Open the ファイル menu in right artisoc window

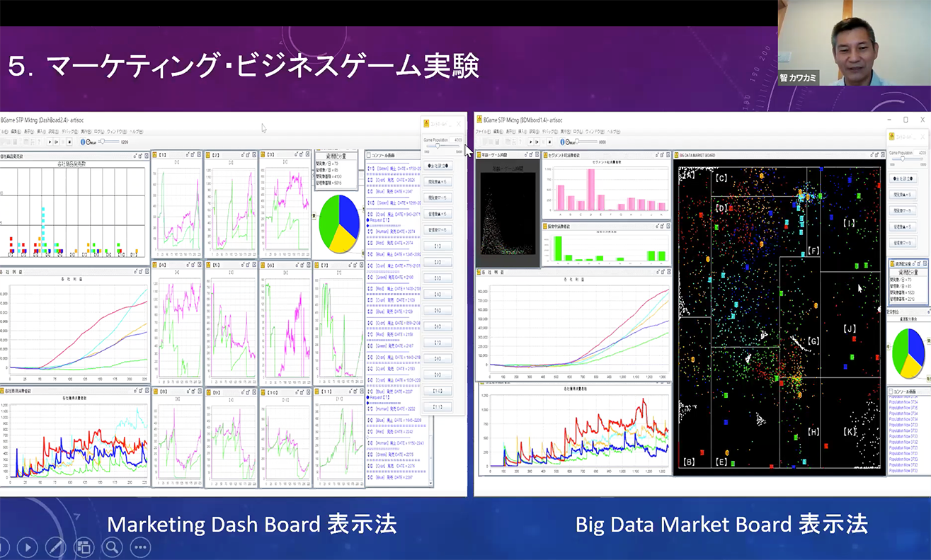483,132
